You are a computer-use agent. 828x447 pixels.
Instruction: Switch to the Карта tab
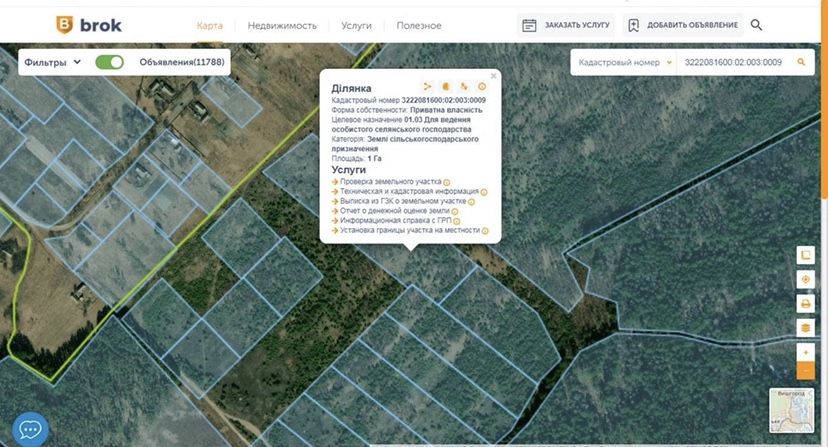[210, 25]
